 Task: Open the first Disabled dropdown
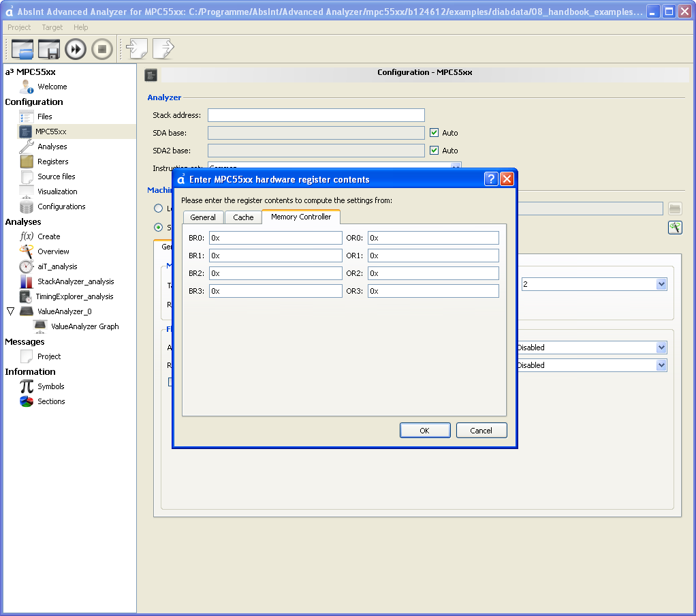click(592, 348)
